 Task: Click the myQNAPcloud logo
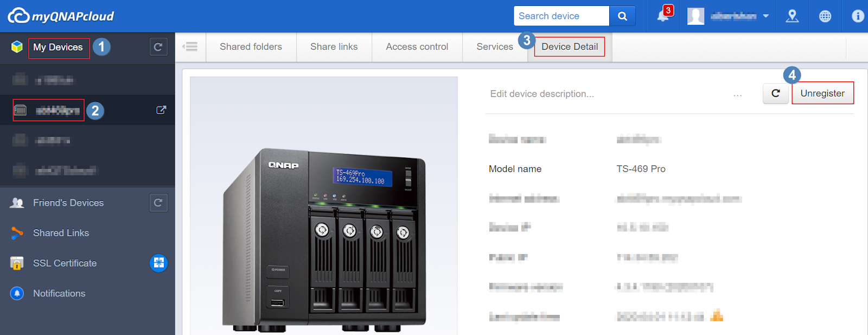click(x=61, y=16)
